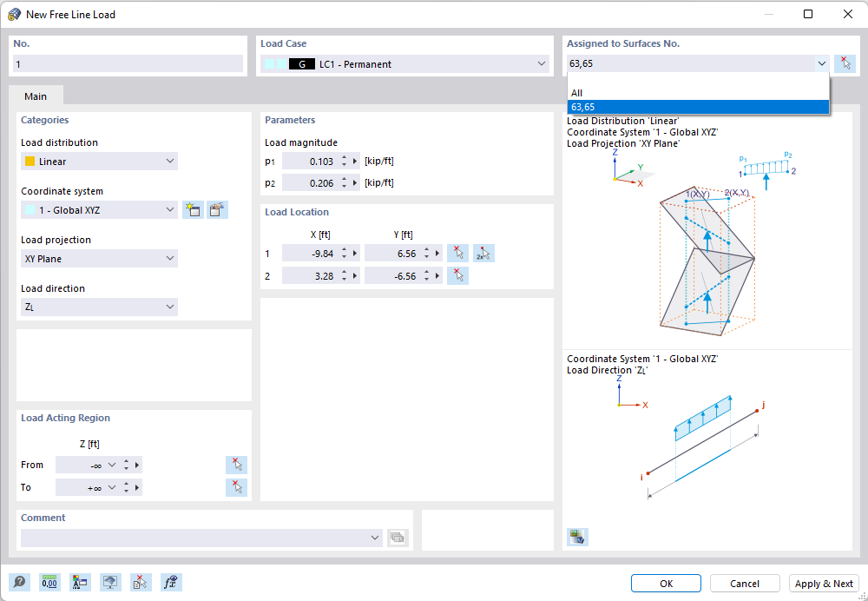The width and height of the screenshot is (868, 601).
Task: Click the p2 spinner arrows
Action: click(x=344, y=182)
